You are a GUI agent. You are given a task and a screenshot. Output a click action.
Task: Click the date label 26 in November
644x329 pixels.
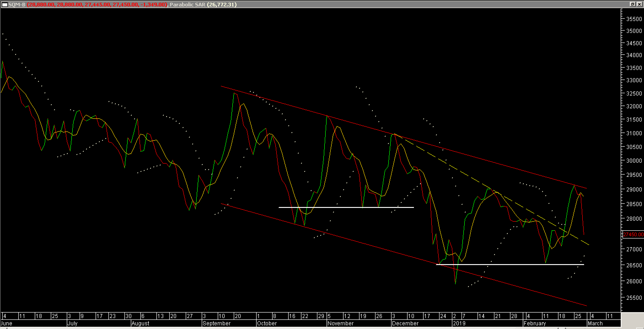tap(379, 316)
